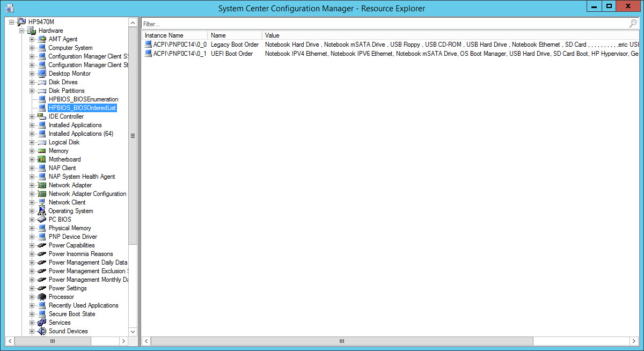Click the Sound Devices speaker icon
644x351 pixels.
pyautogui.click(x=42, y=331)
